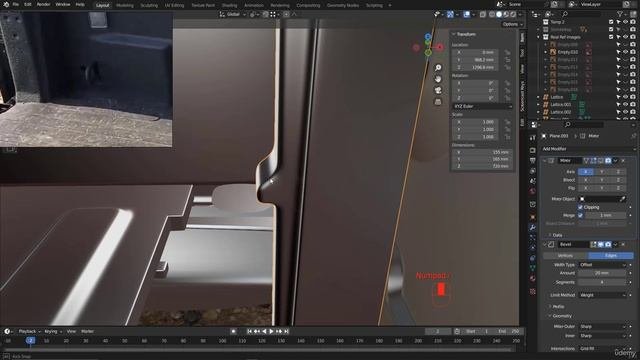Toggle the Merge checkbox
This screenshot has height=360, width=640.
580,215
